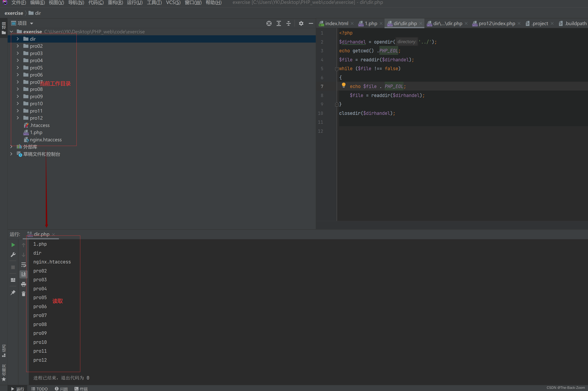
Task: Switch to the .project tab
Action: tap(539, 23)
